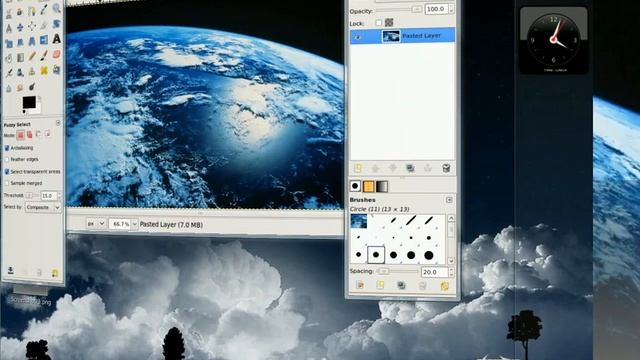Enable the Feather edges checkbox

(x=7, y=159)
